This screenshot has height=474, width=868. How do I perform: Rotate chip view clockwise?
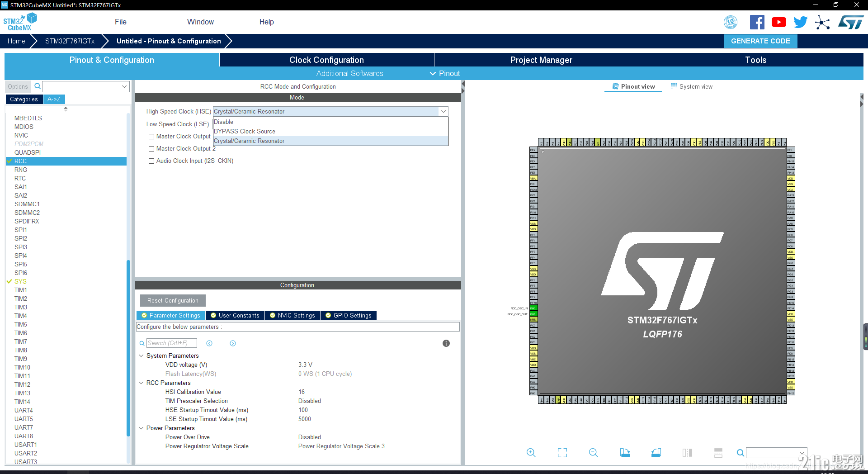(x=625, y=453)
